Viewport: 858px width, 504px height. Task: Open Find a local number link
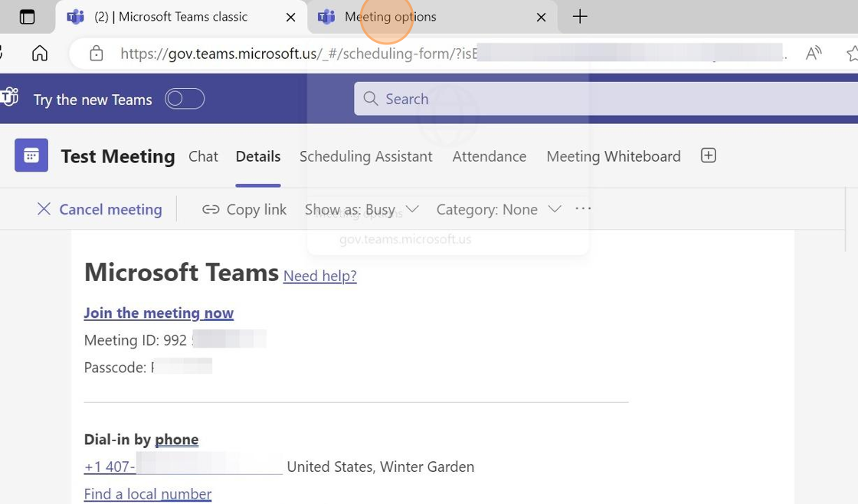pos(148,494)
